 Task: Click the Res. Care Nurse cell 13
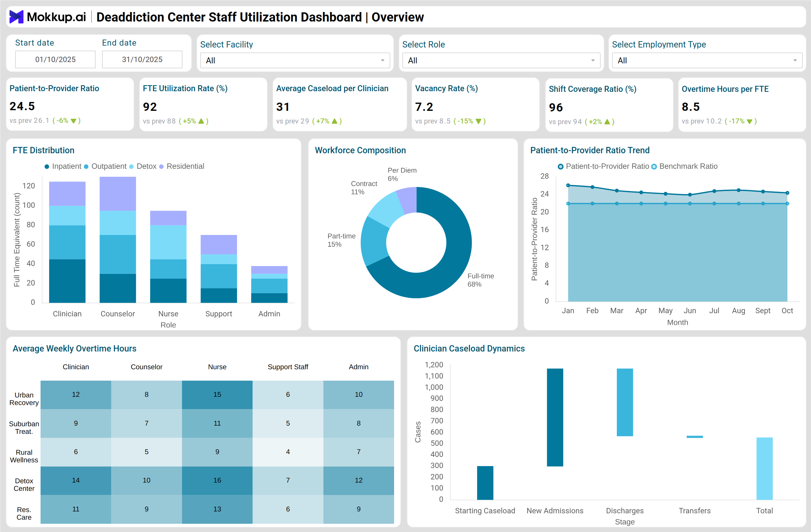tap(217, 509)
